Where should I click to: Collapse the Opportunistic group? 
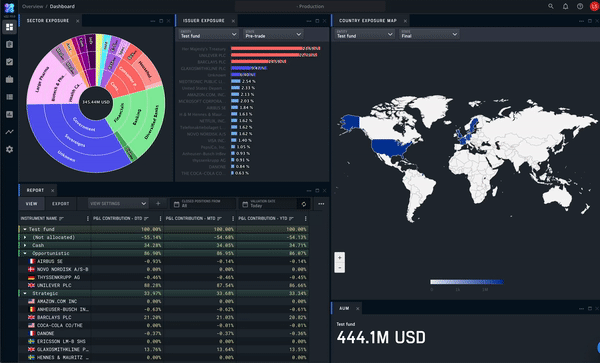25,254
